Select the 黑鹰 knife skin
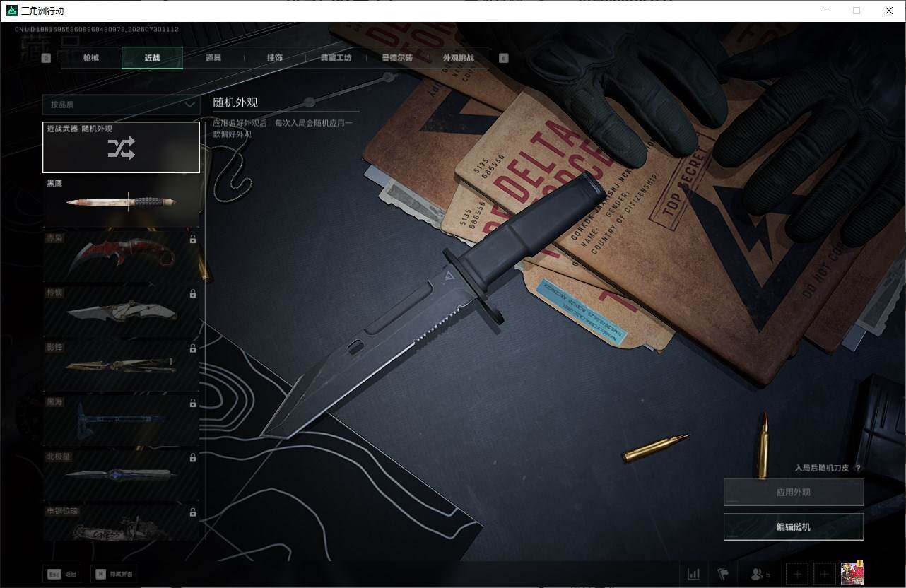Image resolution: width=906 pixels, height=588 pixels. [x=121, y=202]
